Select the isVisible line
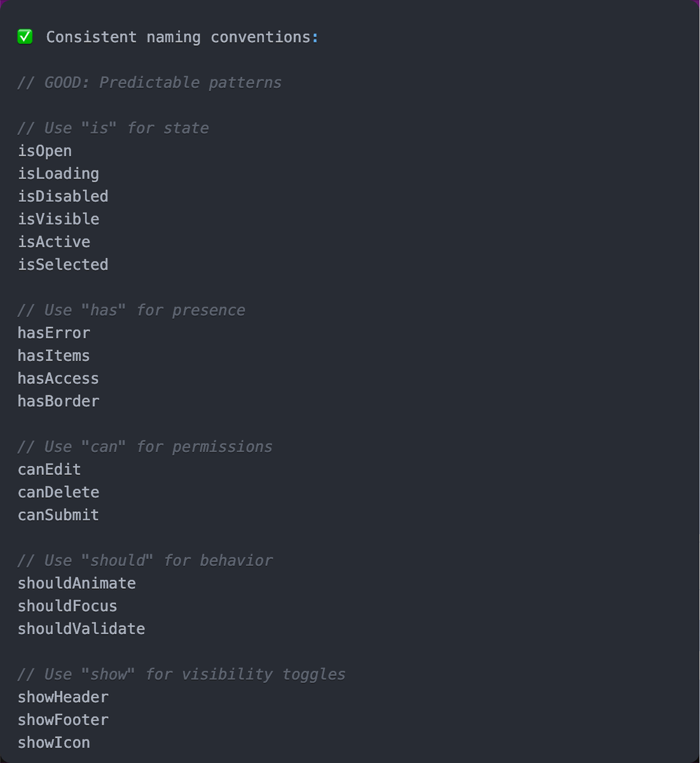700x763 pixels. [x=58, y=219]
